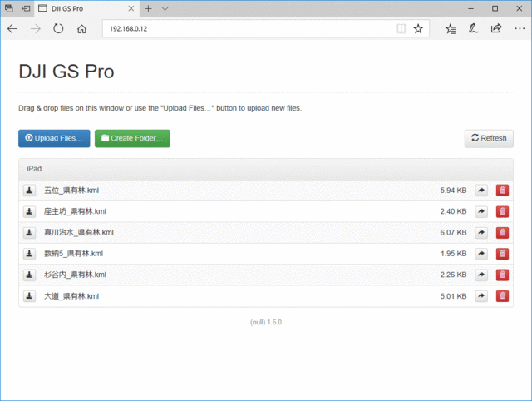Click the Create Folder button
This screenshot has width=532, height=401.
tap(132, 139)
